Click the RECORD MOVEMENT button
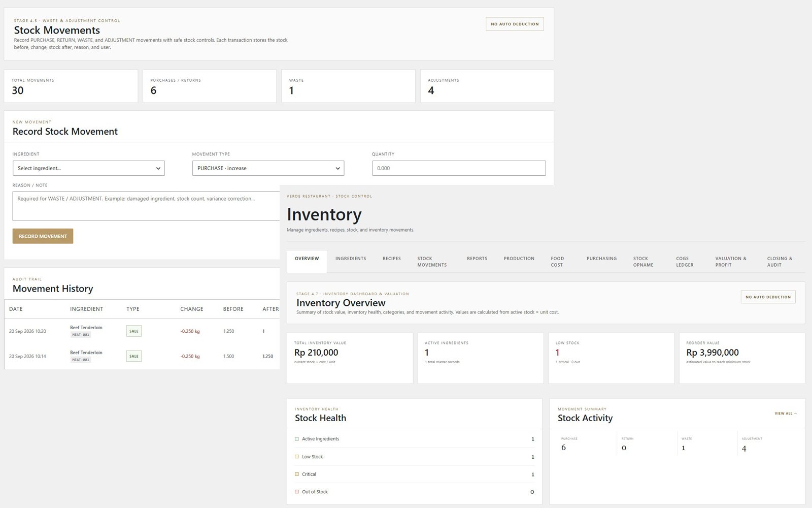 tap(43, 236)
